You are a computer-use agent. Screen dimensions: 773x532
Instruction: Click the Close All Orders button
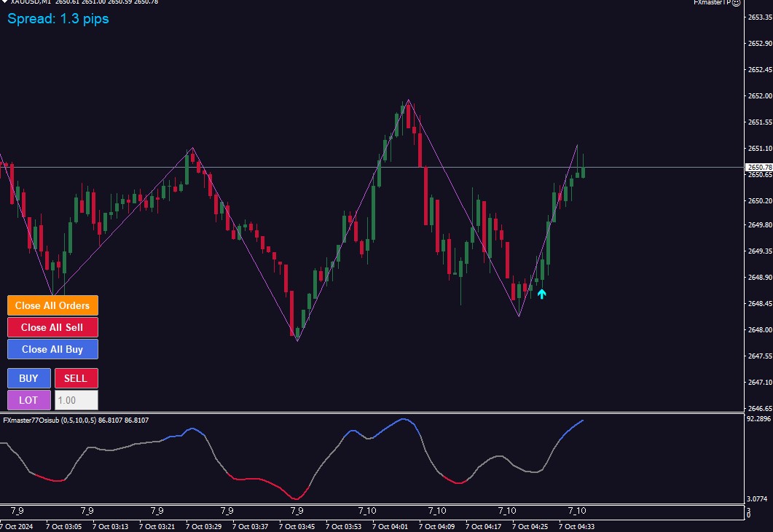click(x=52, y=305)
